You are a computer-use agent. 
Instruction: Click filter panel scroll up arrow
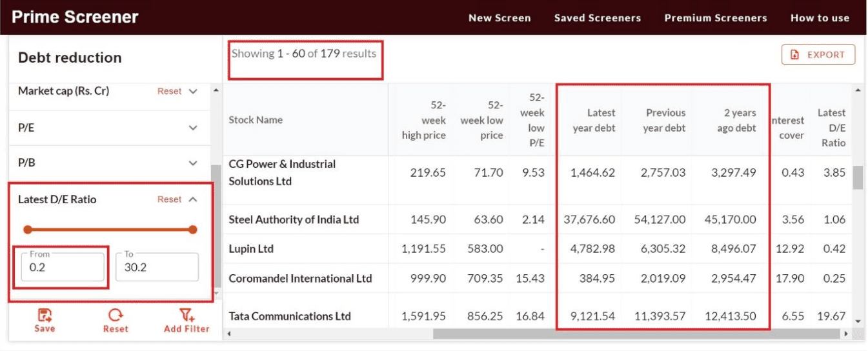pos(216,90)
